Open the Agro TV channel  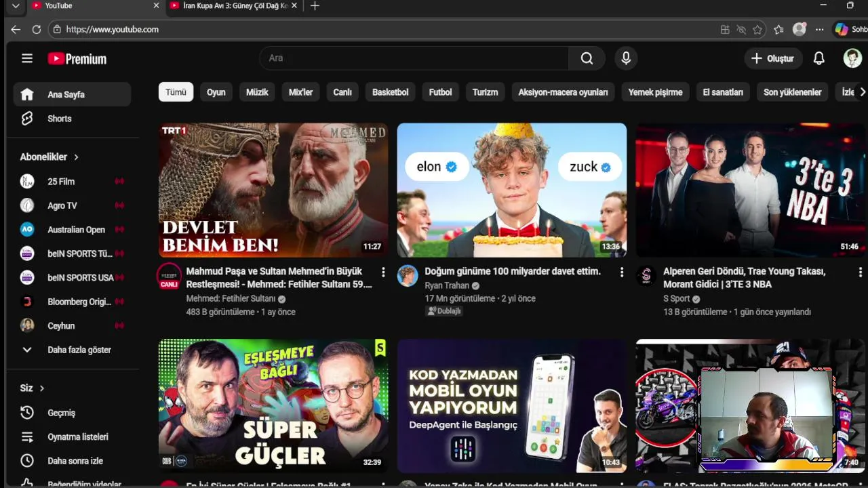pos(72,205)
